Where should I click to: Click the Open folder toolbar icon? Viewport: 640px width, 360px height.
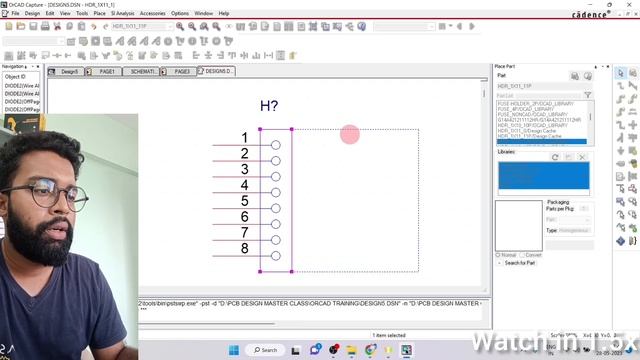(21, 27)
